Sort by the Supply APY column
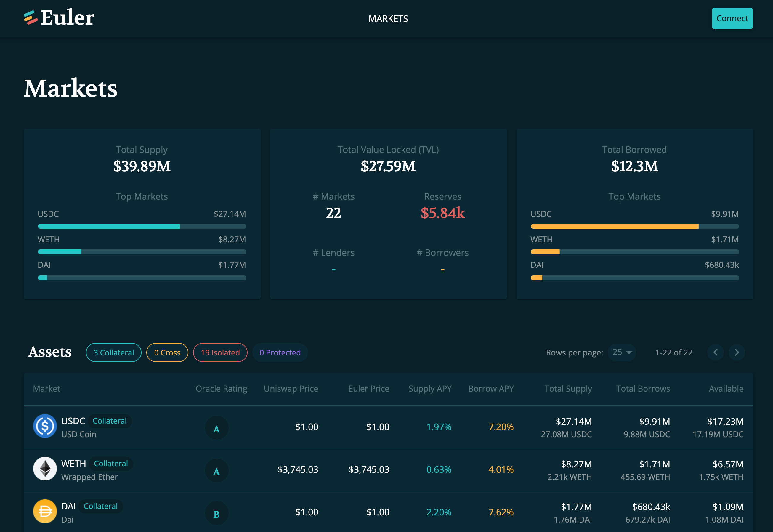The image size is (773, 532). click(x=430, y=389)
